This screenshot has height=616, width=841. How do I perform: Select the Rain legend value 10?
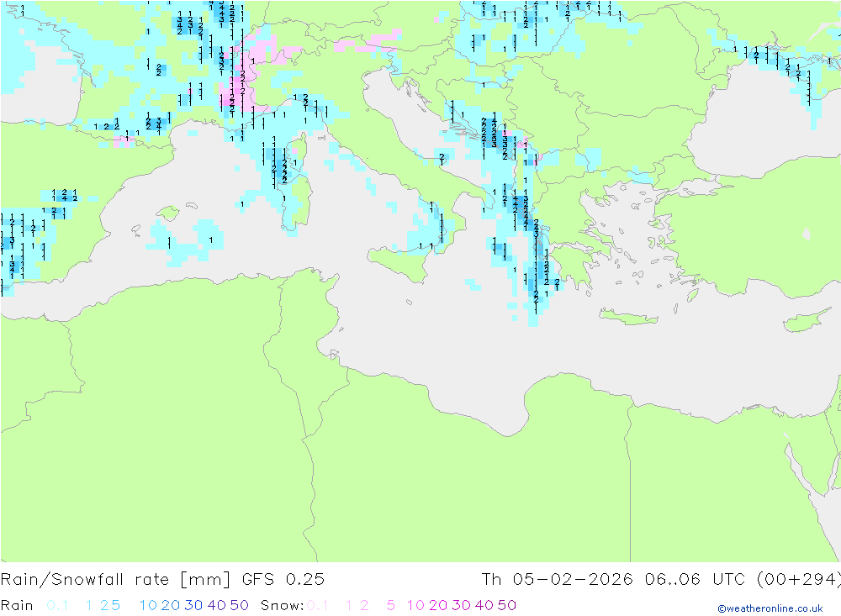(148, 605)
